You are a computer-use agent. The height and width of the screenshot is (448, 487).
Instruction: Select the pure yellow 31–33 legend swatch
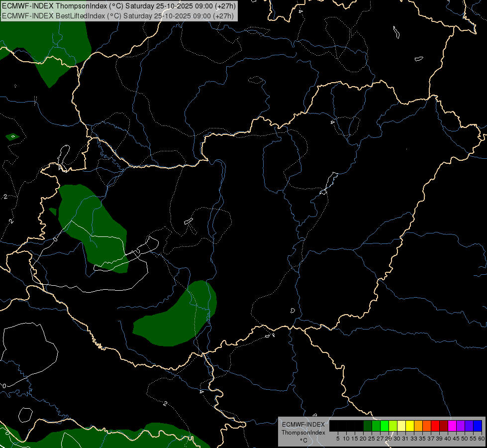(410, 426)
